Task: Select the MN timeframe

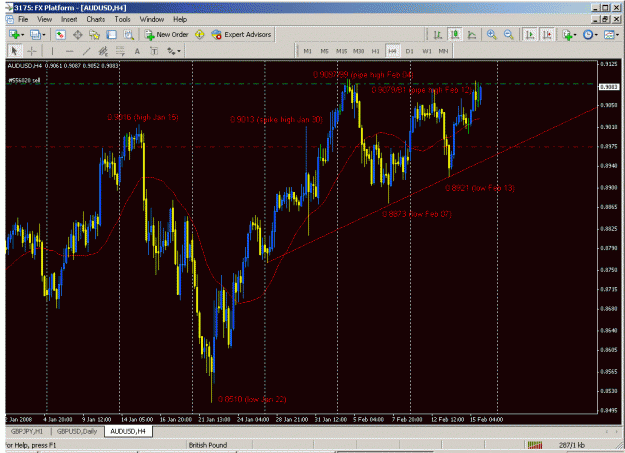Action: [443, 51]
